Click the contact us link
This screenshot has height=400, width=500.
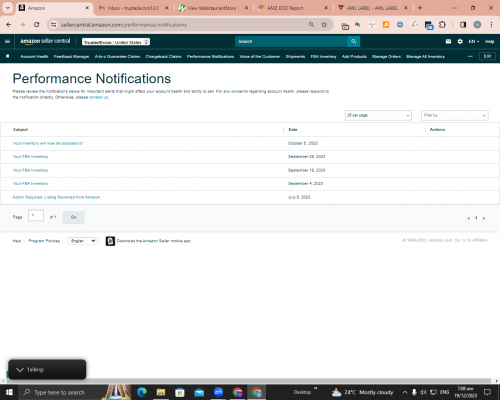click(x=98, y=97)
